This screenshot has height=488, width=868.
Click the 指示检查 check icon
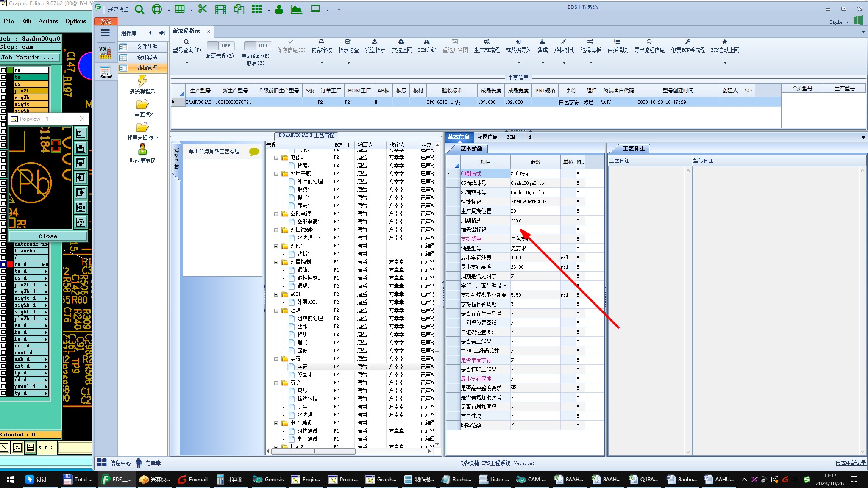[x=348, y=42]
